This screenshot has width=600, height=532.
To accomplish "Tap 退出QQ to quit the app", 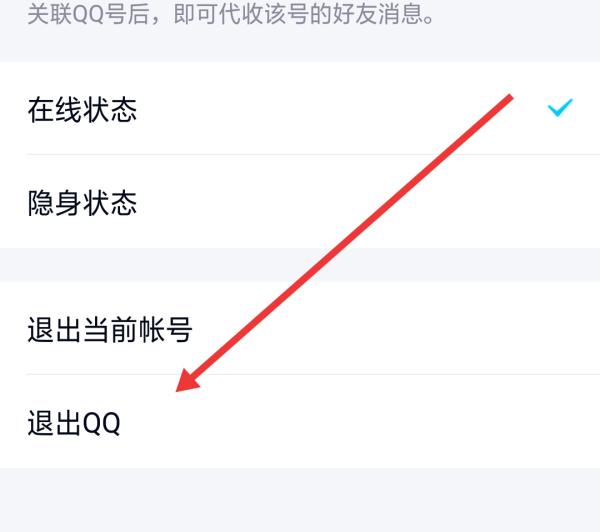I will click(x=74, y=423).
